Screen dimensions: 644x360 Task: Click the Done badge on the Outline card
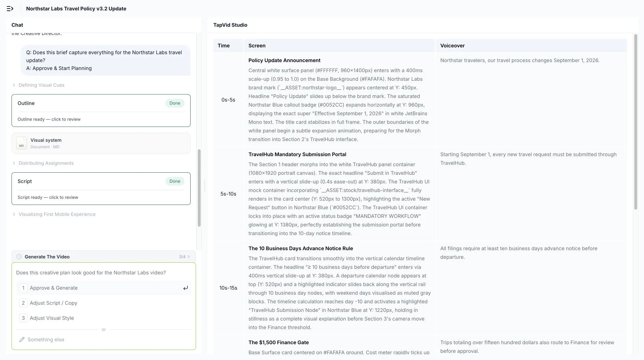click(175, 103)
